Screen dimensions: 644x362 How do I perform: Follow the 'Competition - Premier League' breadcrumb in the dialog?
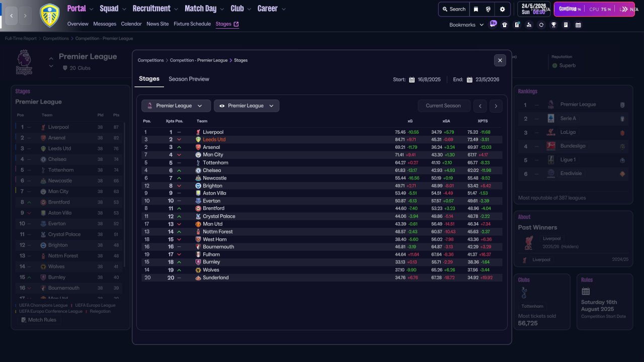[x=199, y=60]
